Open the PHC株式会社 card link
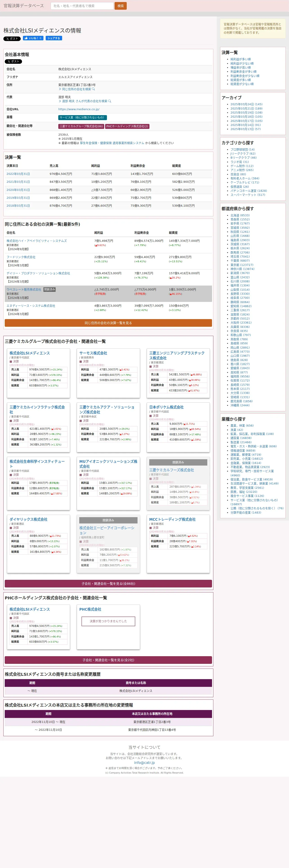The height and width of the screenshot is (868, 289). coord(90,609)
